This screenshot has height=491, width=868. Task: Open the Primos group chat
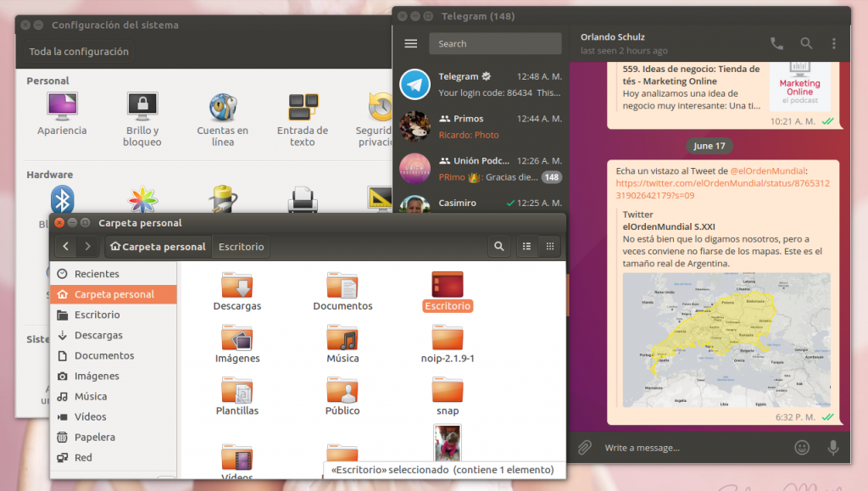coord(481,126)
